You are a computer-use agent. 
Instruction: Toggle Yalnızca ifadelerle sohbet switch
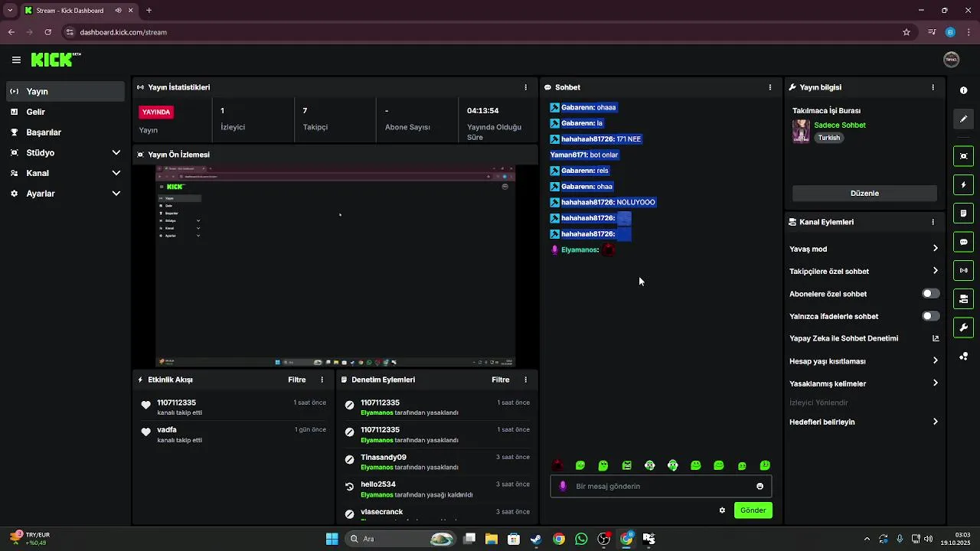pyautogui.click(x=930, y=316)
